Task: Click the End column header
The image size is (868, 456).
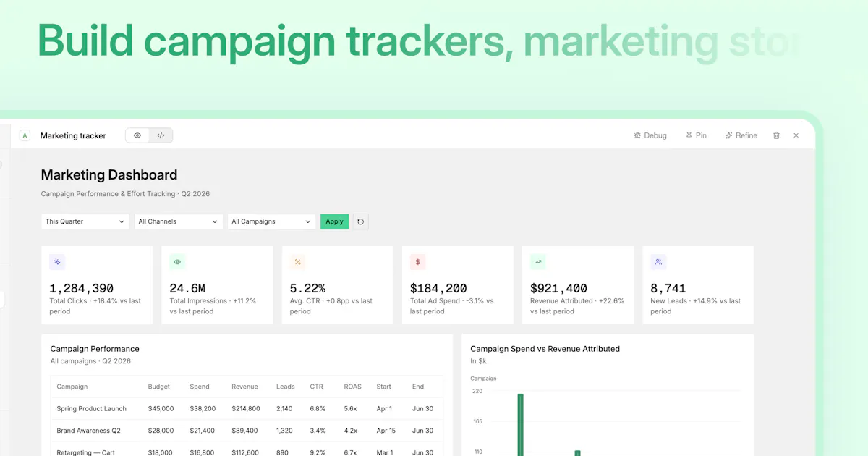Action: (418, 387)
